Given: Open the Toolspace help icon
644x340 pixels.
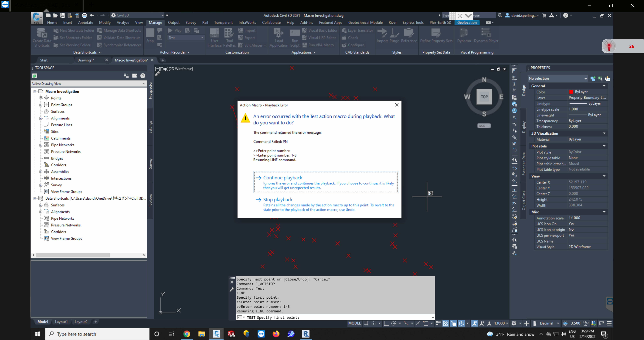Looking at the screenshot, I should pos(143,76).
